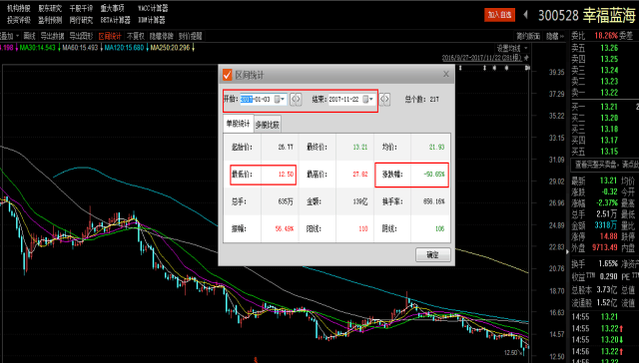Open 千股千评 stock commentary
Image resolution: width=640 pixels, height=364 pixels.
81,8
